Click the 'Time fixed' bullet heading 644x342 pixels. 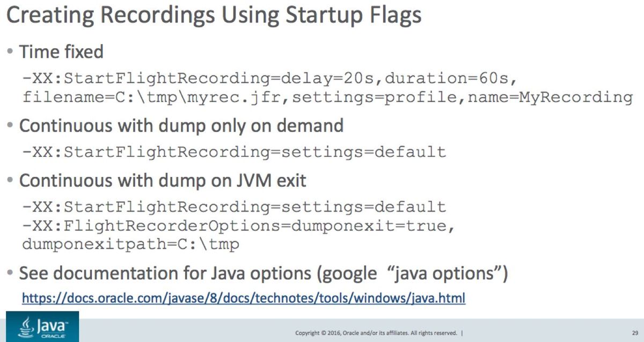click(61, 52)
